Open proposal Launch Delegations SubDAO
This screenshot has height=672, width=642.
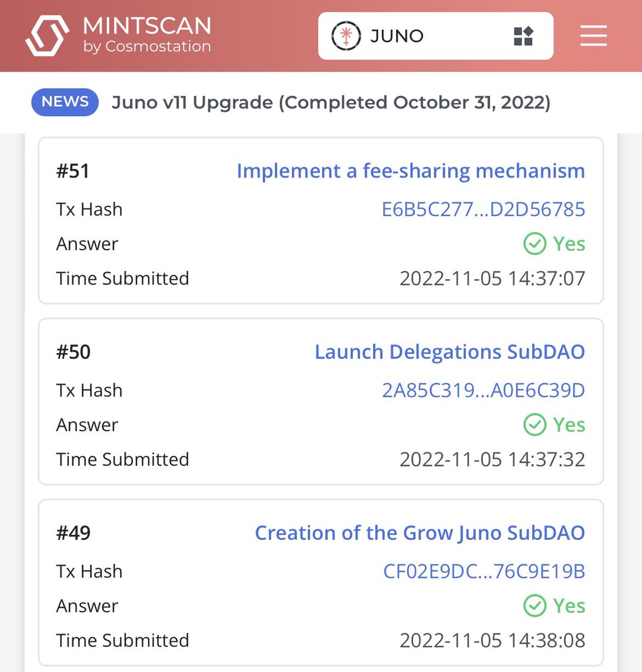[450, 352]
